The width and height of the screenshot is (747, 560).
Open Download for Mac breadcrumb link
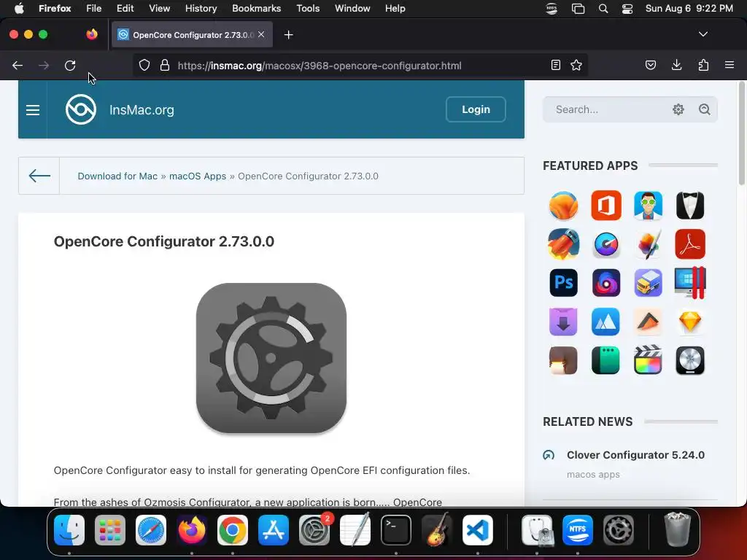tap(117, 176)
